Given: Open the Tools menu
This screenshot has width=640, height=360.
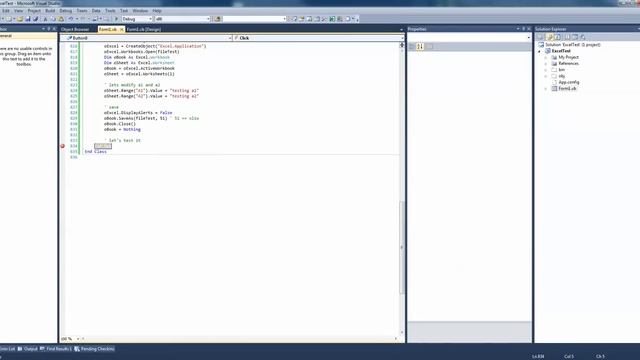Looking at the screenshot, I should click(x=110, y=11).
